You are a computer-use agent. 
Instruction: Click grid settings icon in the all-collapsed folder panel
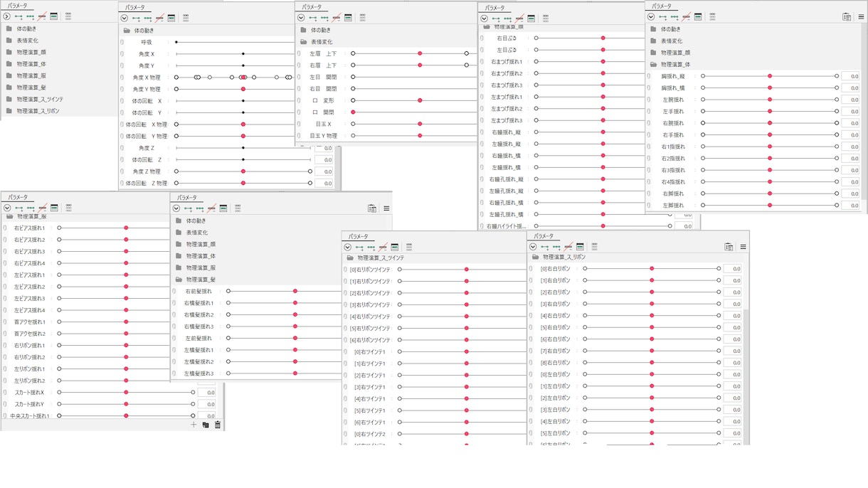68,16
